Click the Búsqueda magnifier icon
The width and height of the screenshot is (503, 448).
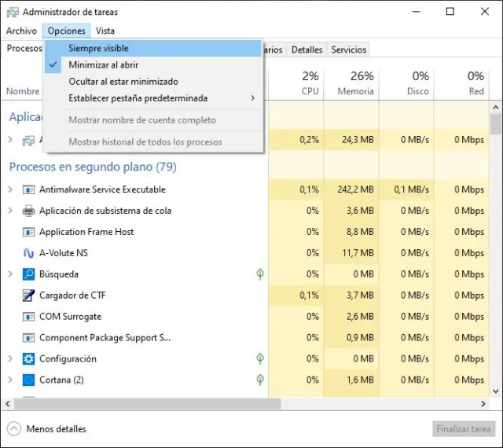click(28, 274)
